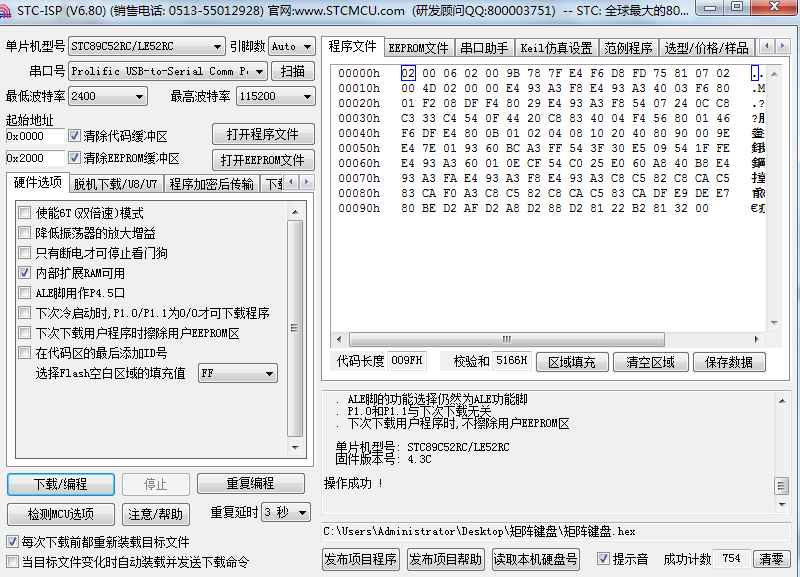The width and height of the screenshot is (800, 577).
Task: Check ALE脚用作P4.5口 option
Action: (x=24, y=293)
